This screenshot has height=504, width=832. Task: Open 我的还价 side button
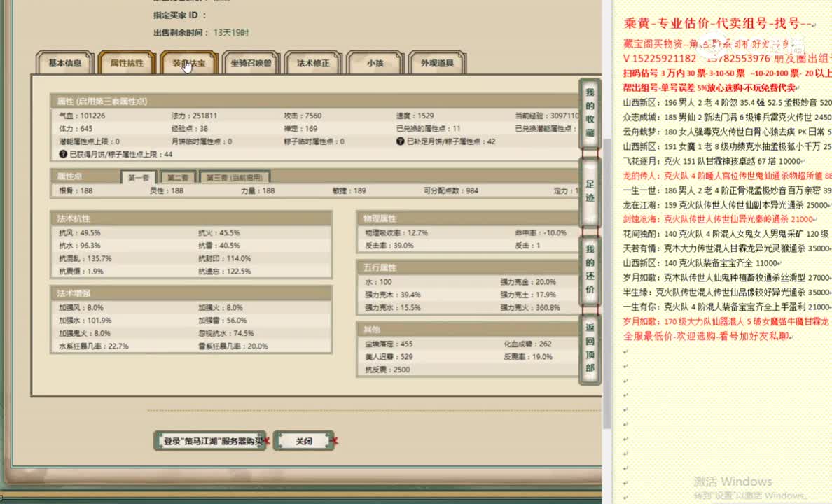590,269
